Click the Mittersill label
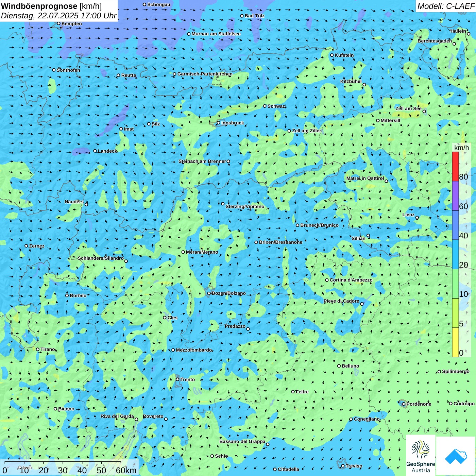The height and width of the screenshot is (476, 476). tap(391, 120)
